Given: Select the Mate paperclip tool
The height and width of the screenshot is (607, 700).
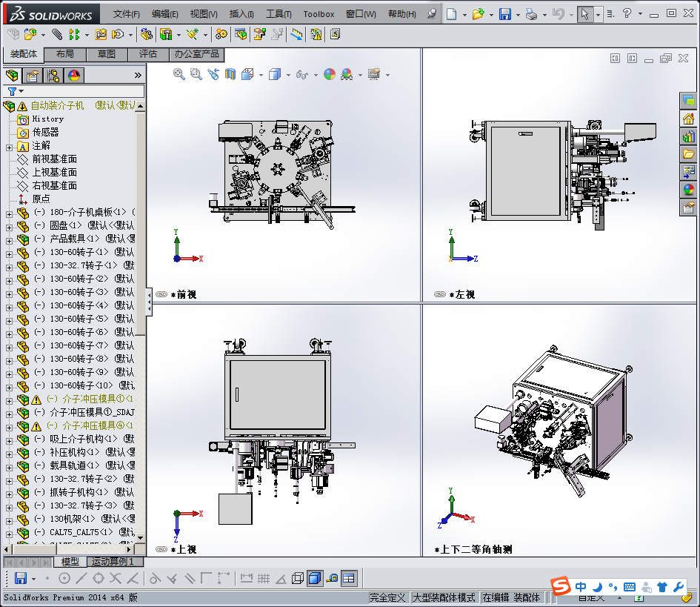Looking at the screenshot, I should click(57, 34).
